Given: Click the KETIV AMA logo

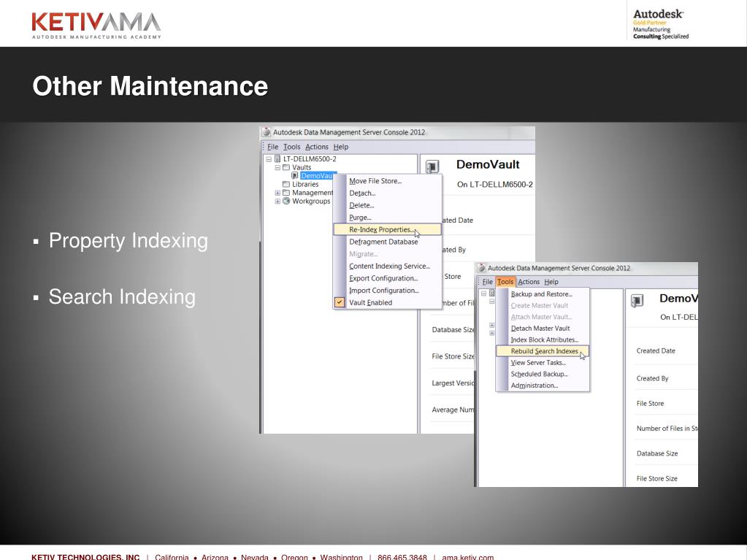Looking at the screenshot, I should [96, 26].
